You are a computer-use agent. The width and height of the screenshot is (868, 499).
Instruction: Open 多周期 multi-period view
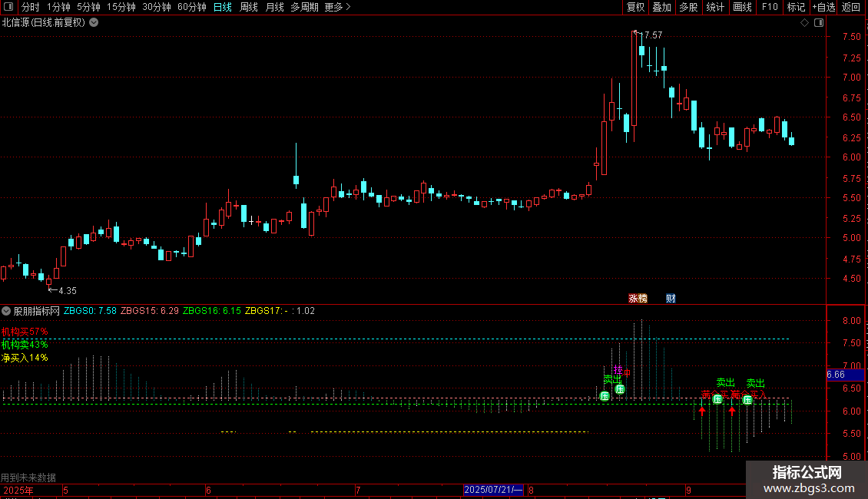point(304,7)
